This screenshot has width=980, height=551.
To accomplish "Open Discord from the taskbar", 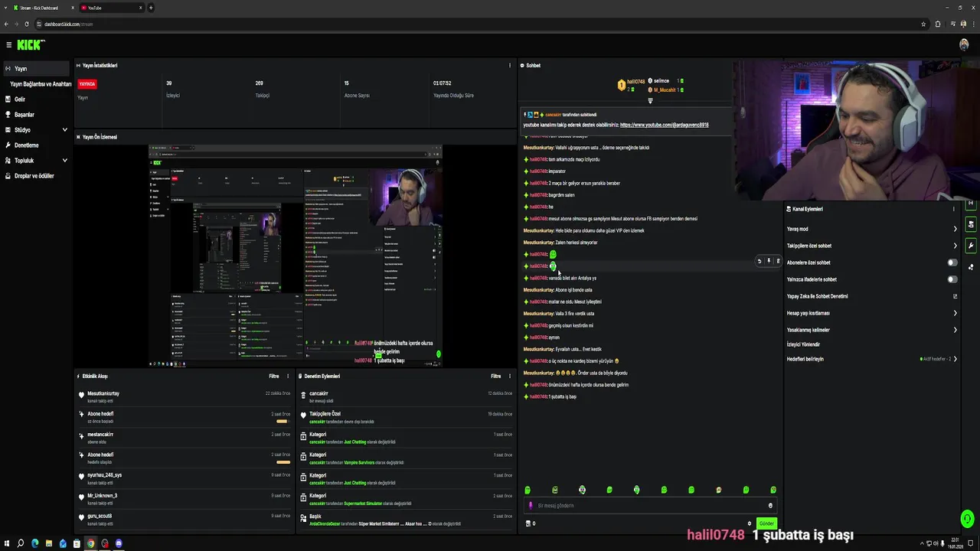I will [119, 543].
